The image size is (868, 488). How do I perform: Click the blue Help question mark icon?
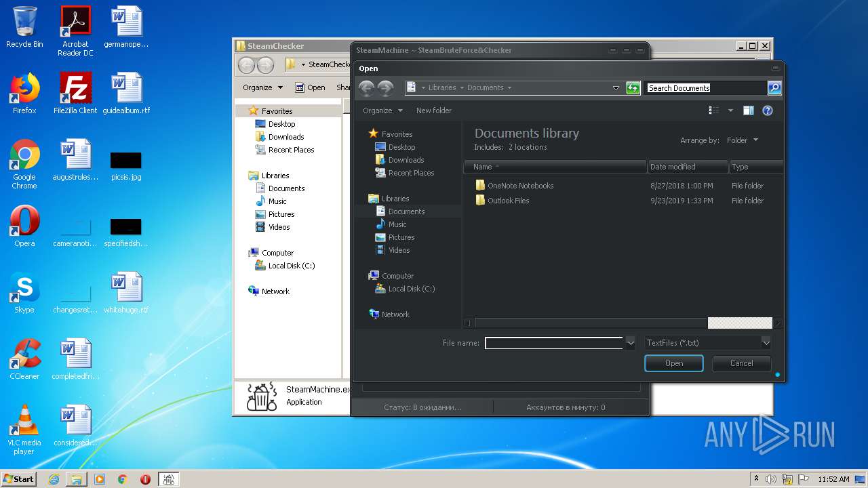768,110
